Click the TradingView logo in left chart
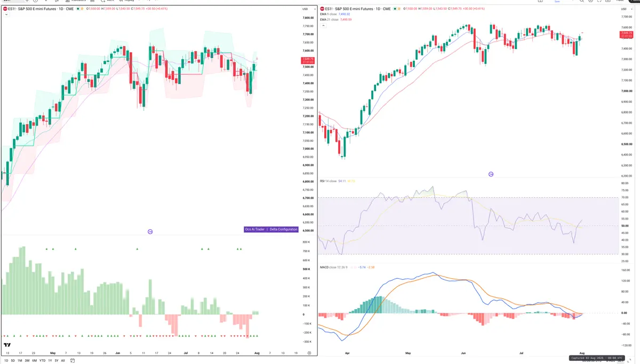The width and height of the screenshot is (640, 364). click(7, 345)
